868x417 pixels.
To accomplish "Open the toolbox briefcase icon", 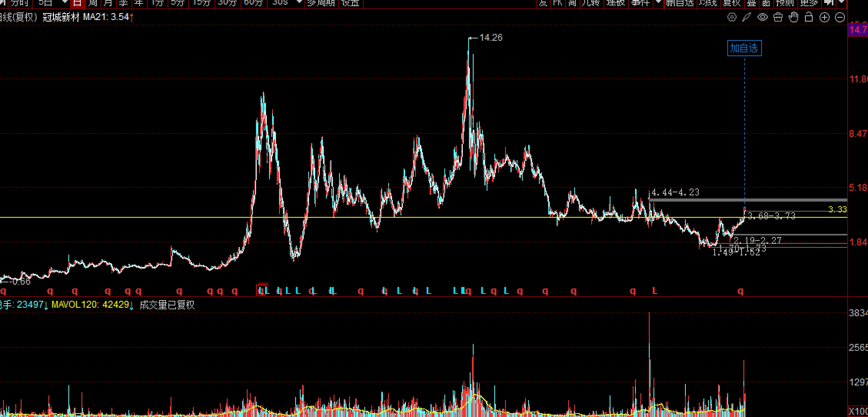I will coord(778,17).
